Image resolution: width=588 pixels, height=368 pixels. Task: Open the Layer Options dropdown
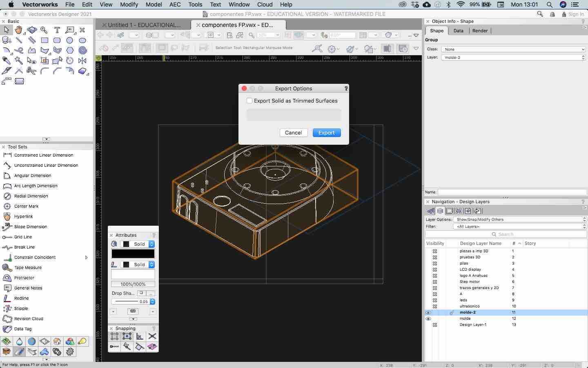520,220
